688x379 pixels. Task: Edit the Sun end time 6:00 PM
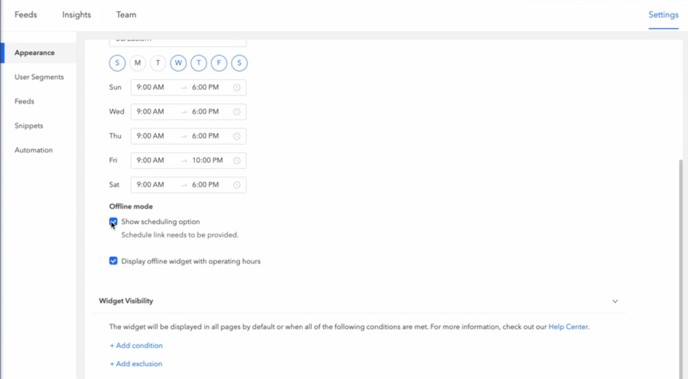(x=205, y=87)
